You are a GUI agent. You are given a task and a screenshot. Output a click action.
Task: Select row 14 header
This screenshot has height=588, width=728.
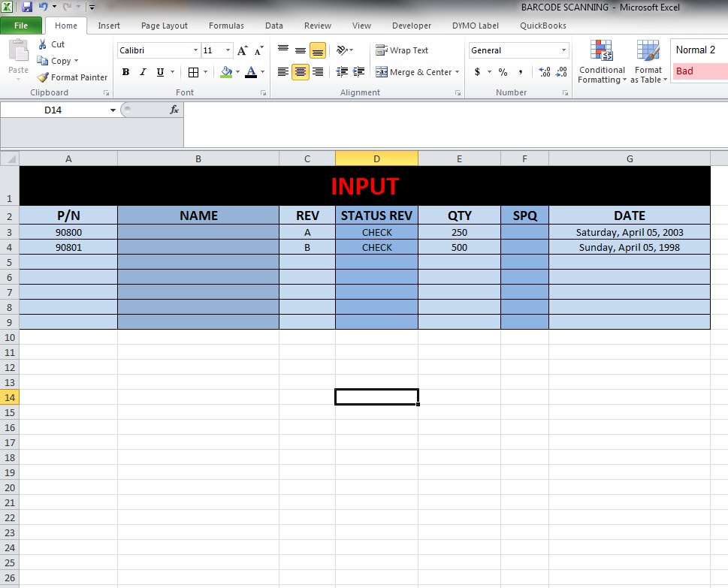click(x=10, y=397)
